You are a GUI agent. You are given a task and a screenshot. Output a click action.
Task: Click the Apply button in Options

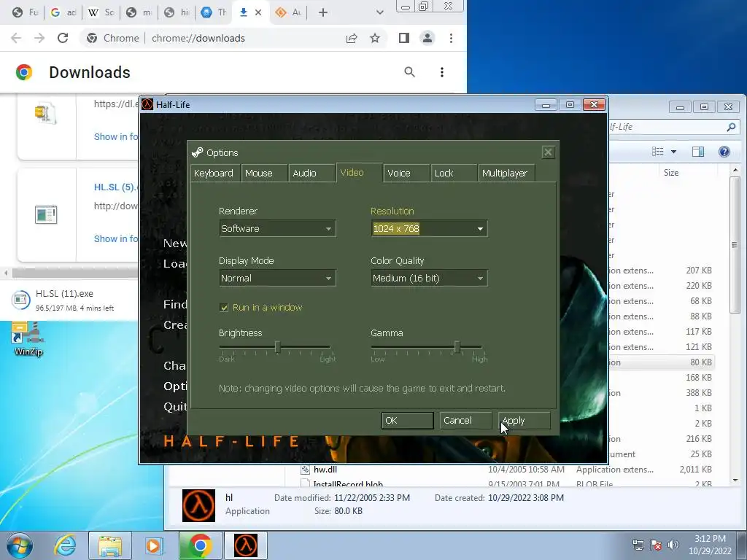tap(524, 421)
